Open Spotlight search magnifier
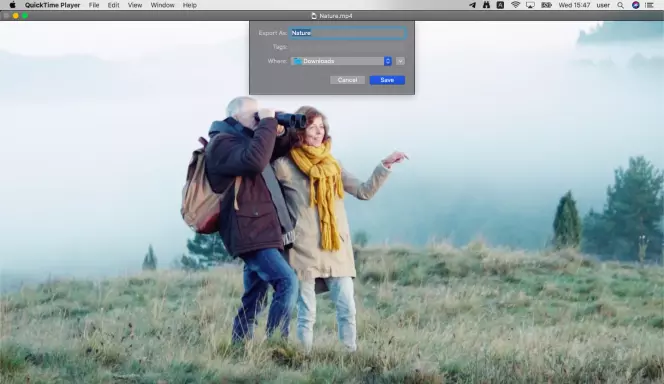664x384 pixels. click(620, 5)
